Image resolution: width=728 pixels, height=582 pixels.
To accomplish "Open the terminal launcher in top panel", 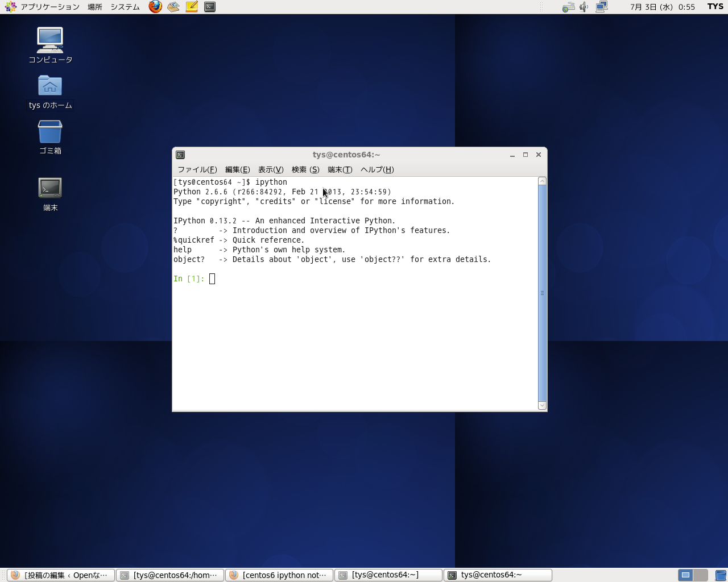I will click(x=210, y=7).
